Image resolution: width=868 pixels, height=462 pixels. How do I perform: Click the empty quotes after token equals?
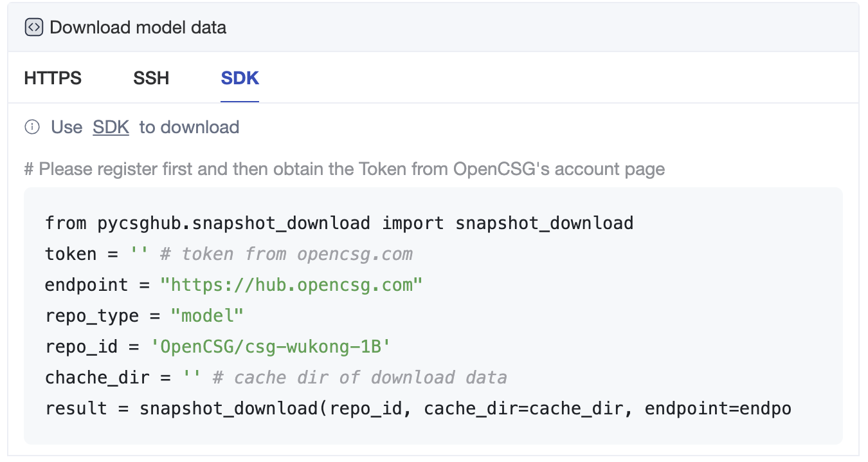point(139,254)
